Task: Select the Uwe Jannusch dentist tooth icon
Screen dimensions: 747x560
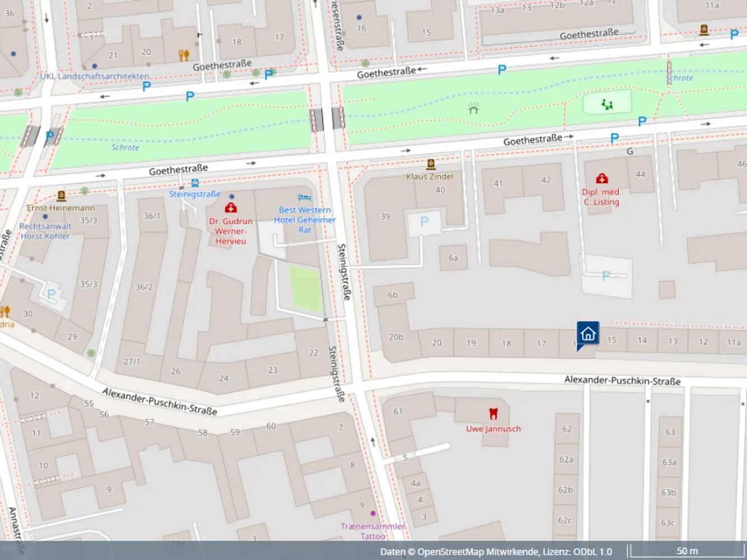Action: pyautogui.click(x=493, y=414)
